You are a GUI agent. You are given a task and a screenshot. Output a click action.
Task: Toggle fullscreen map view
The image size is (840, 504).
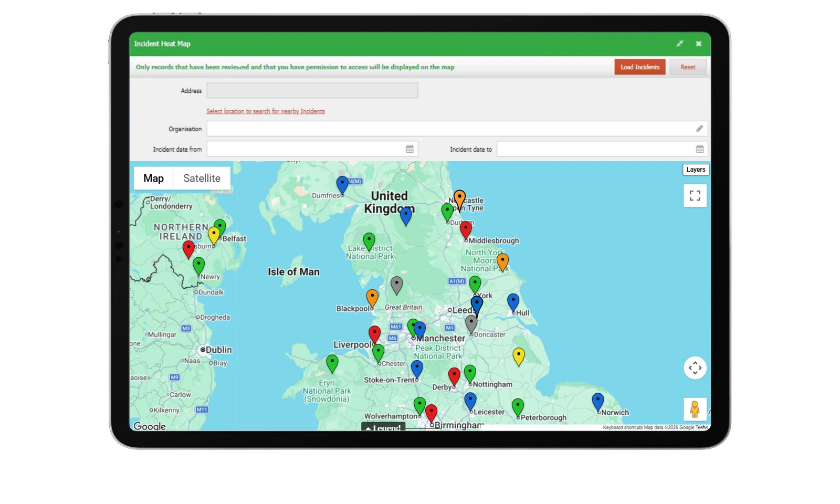click(x=695, y=196)
